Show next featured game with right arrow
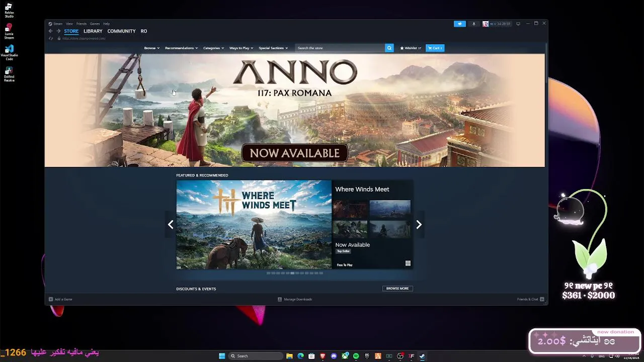644x362 pixels. [419, 225]
